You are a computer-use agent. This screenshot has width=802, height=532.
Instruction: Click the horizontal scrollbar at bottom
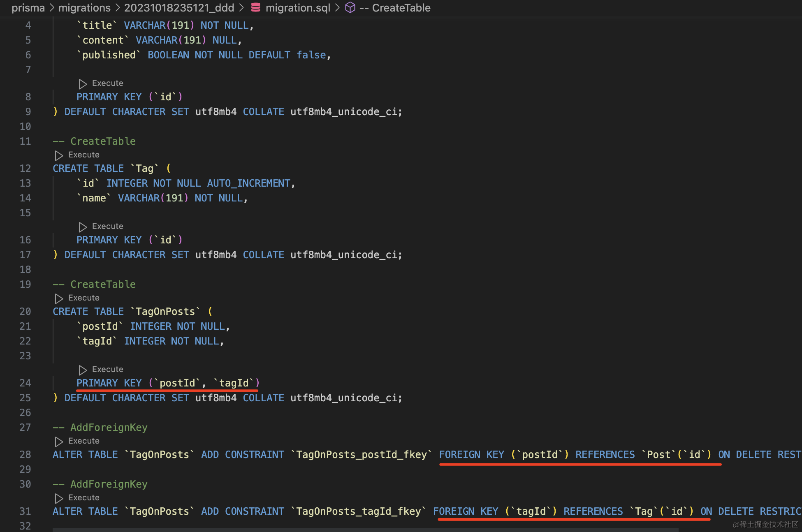[x=365, y=530]
